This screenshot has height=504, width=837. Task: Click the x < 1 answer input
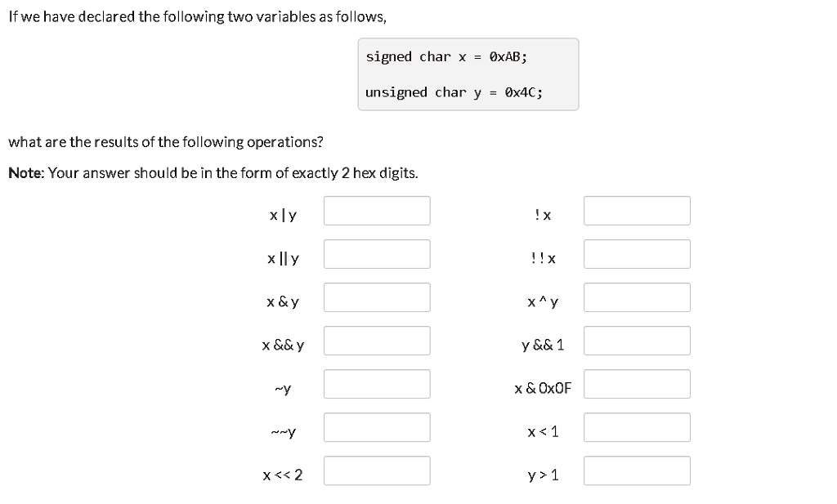(637, 426)
